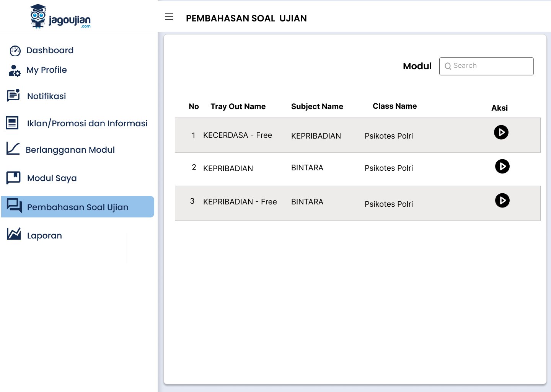The image size is (551, 392).
Task: Click KEPRIBADIAN subject in row 1
Action: click(x=316, y=136)
